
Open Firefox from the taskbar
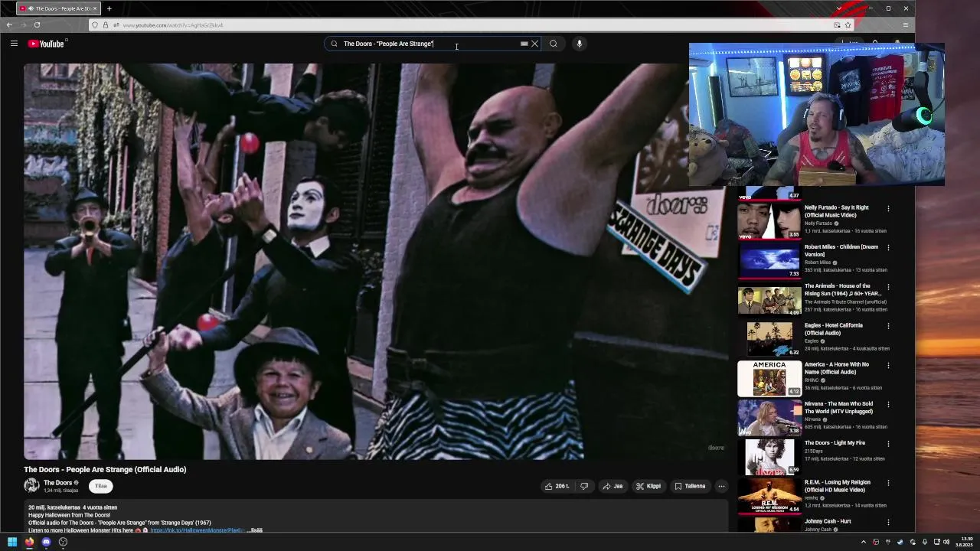tap(29, 542)
